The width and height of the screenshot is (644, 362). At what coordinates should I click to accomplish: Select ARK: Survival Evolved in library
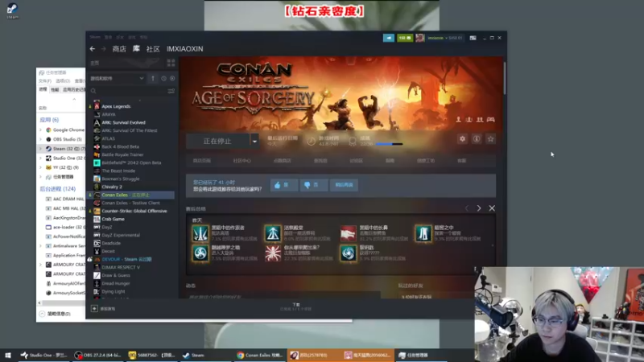123,122
